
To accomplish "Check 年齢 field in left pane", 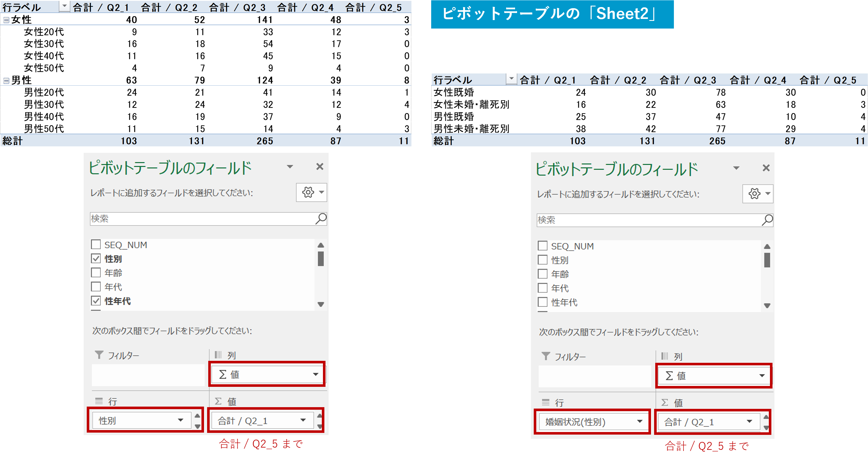I will click(x=96, y=273).
